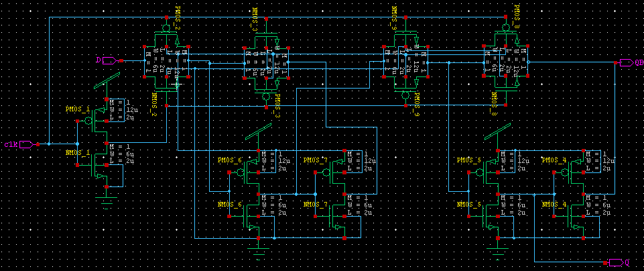
Task: Click the Clk input port symbol
Action: [x=26, y=144]
